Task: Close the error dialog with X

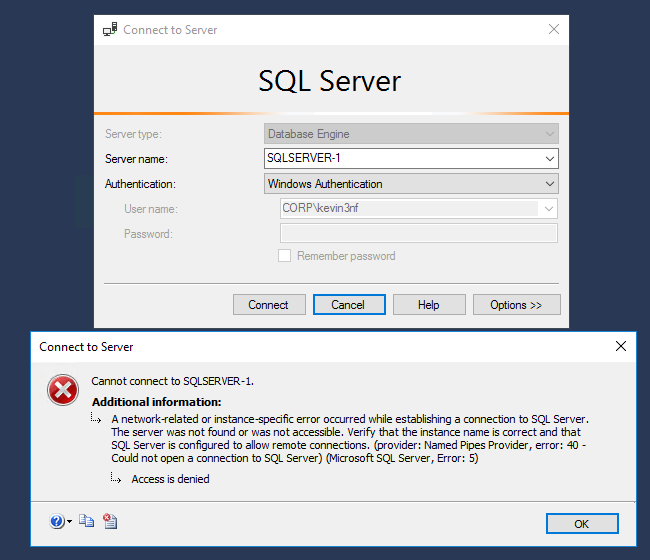Action: 621,346
